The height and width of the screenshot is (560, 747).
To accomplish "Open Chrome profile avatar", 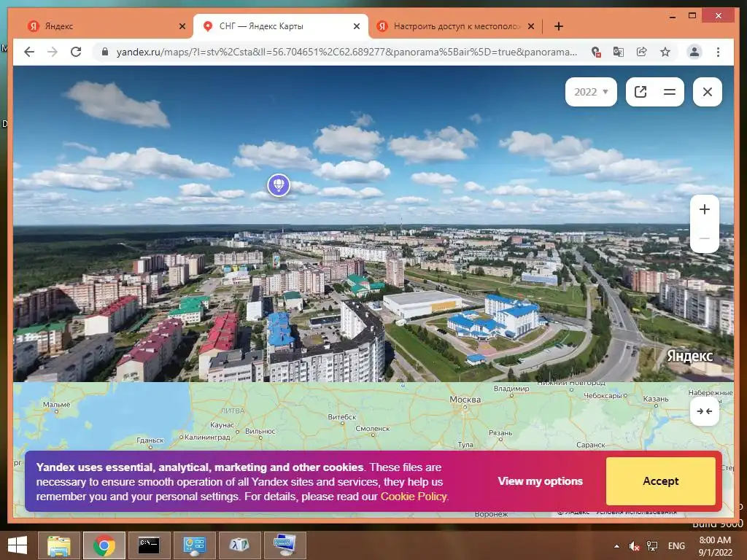I will pyautogui.click(x=694, y=52).
